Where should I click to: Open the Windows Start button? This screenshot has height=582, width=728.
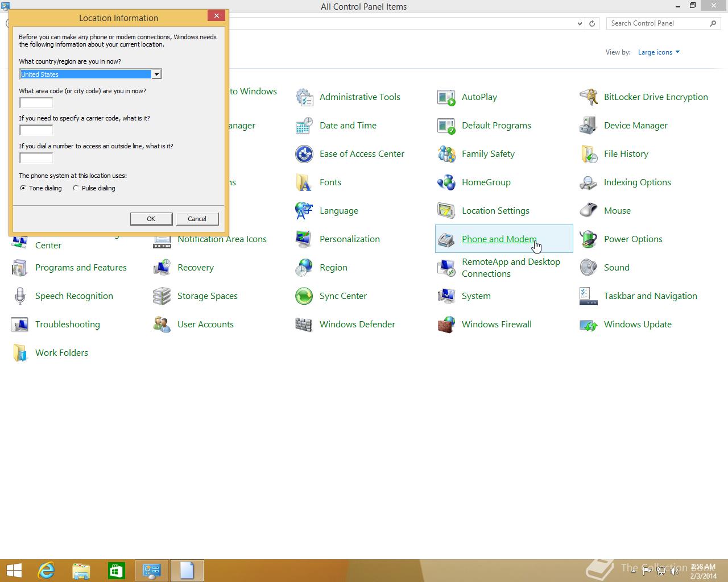point(14,571)
